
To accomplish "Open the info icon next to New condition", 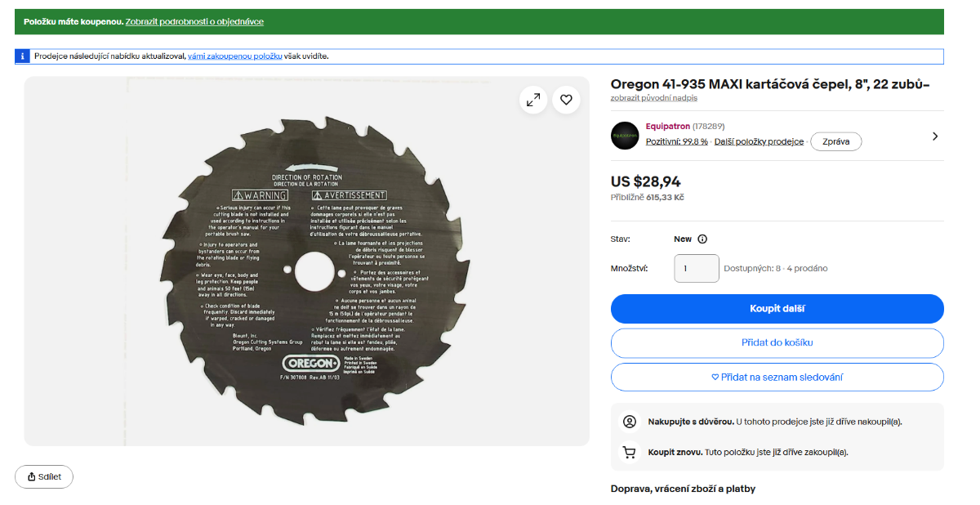I will tap(702, 239).
